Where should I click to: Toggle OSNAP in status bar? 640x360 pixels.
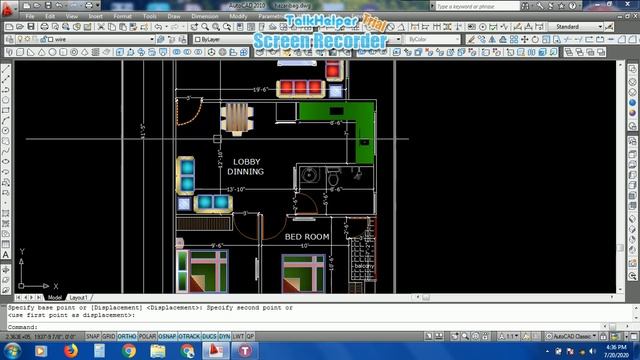tap(167, 336)
